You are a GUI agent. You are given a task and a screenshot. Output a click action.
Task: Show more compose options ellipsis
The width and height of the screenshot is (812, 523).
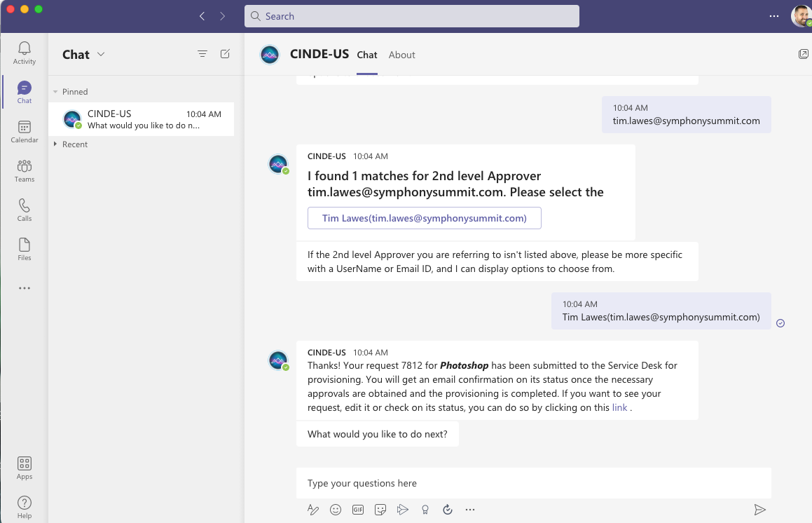(x=469, y=510)
